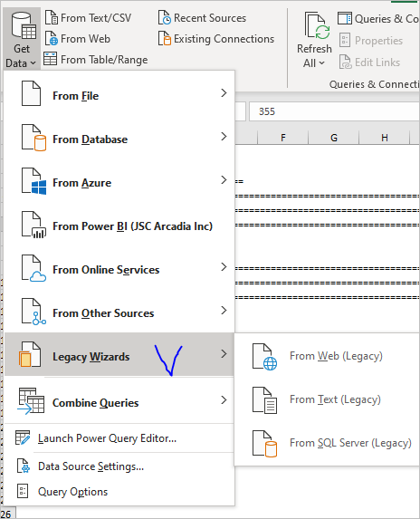Select From Online Services entry
The height and width of the screenshot is (519, 420).
pos(119,268)
